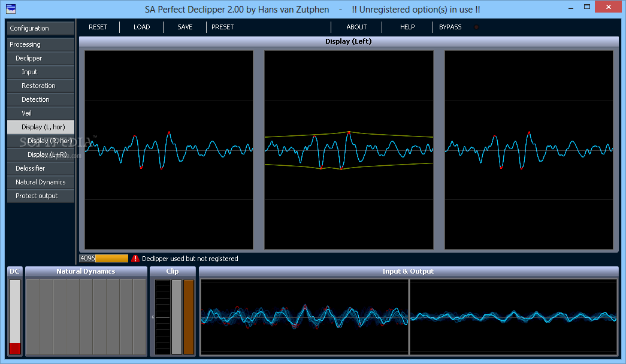Open the Detection settings page
This screenshot has width=626, height=364.
[41, 99]
